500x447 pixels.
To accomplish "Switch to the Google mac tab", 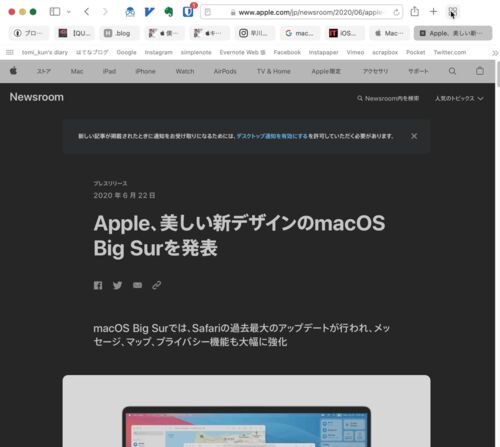I will pos(300,33).
